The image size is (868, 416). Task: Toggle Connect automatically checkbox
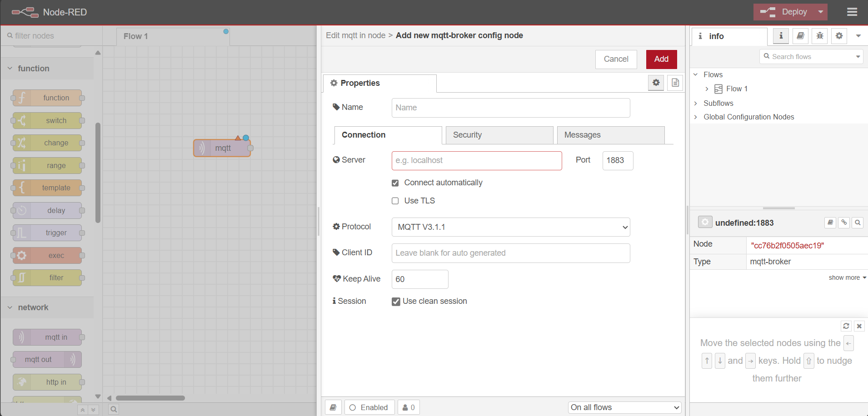(x=395, y=183)
